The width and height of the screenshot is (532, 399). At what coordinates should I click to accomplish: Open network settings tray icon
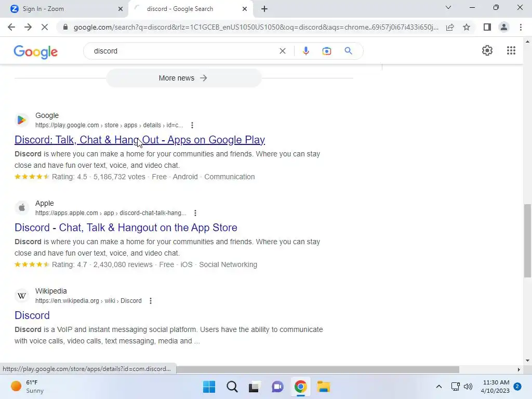click(455, 387)
